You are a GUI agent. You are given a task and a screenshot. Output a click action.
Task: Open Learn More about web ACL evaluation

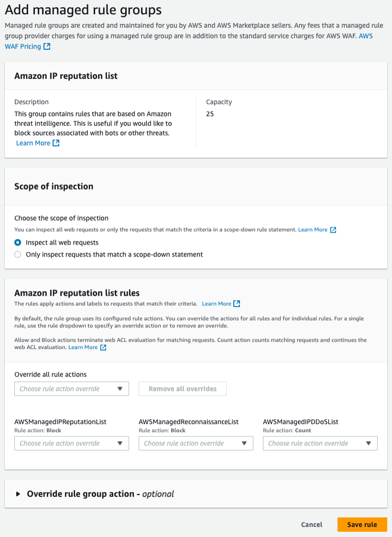pos(83,347)
